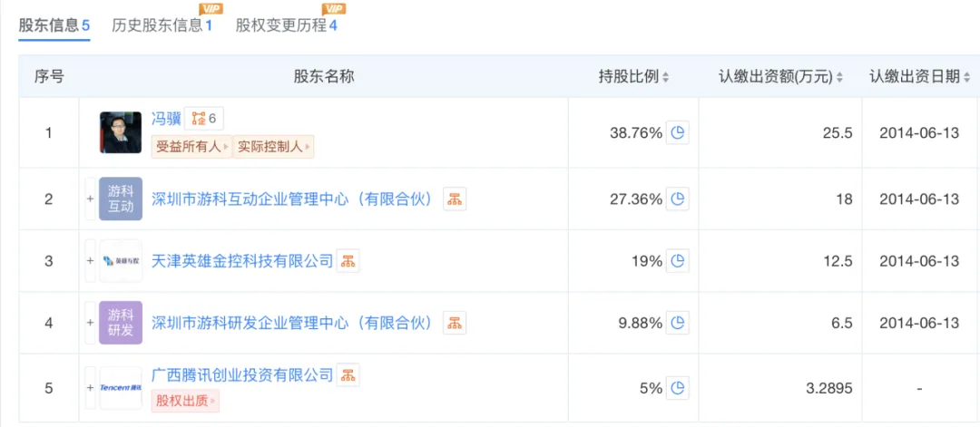980x427 pixels.
Task: Click pie chart icon beside 5%
Action: (678, 388)
